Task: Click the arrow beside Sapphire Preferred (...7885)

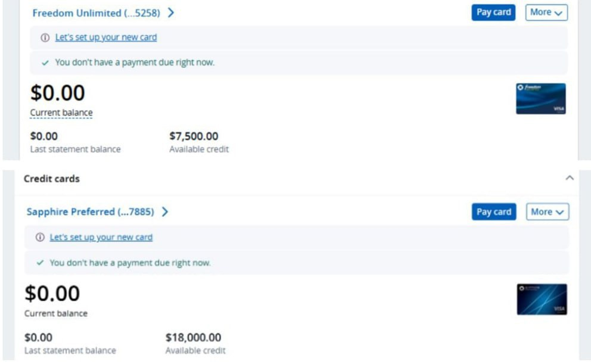Action: click(x=165, y=211)
